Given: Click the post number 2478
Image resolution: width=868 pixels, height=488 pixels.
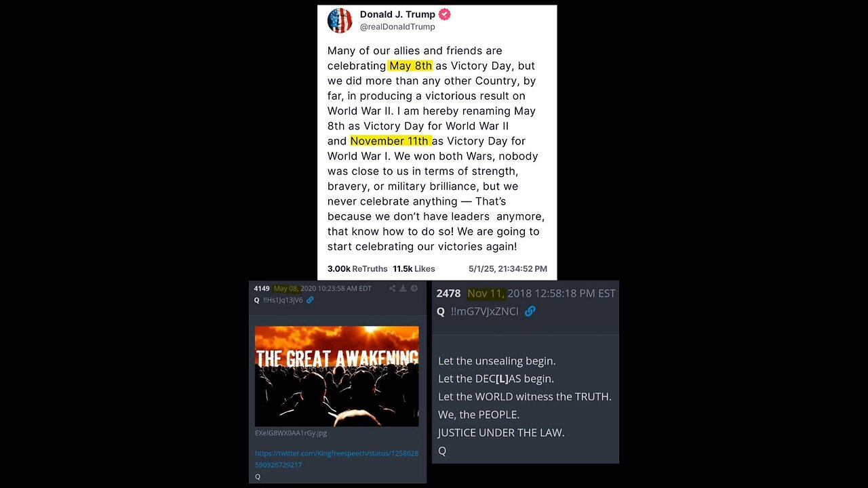Looking at the screenshot, I should [x=448, y=293].
